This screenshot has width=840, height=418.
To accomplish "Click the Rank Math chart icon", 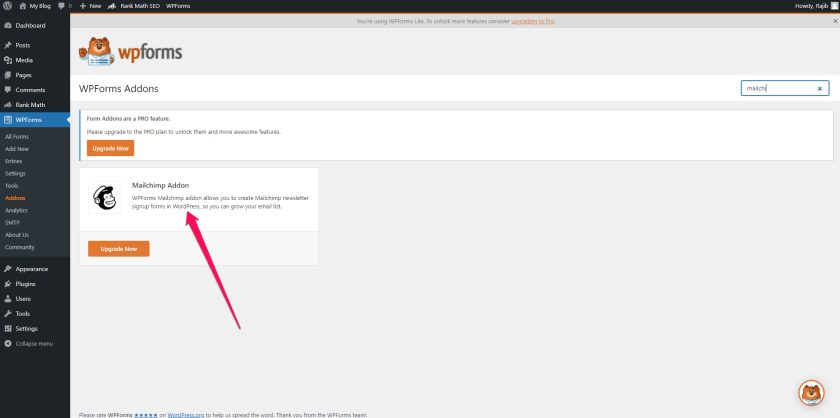I will pos(8,105).
